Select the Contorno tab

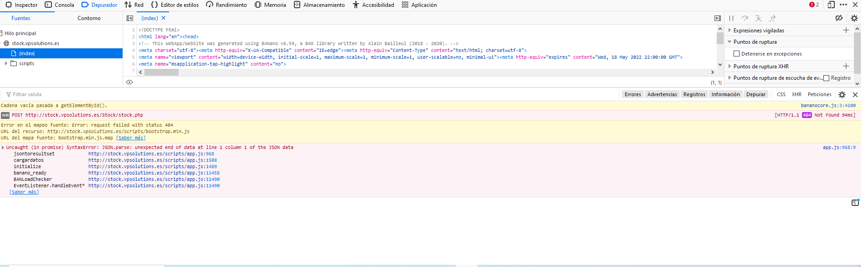coord(89,18)
